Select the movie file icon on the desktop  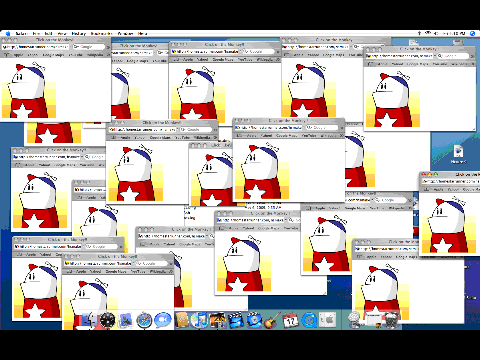point(458,152)
